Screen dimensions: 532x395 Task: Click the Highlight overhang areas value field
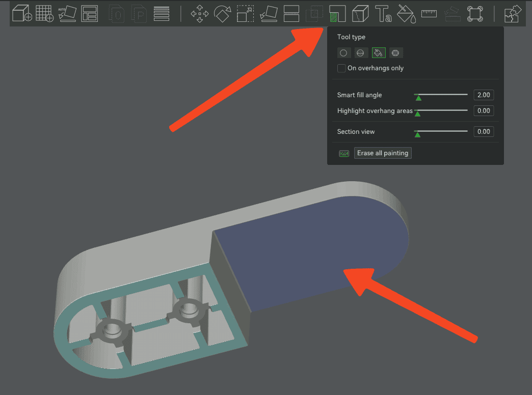pos(483,111)
